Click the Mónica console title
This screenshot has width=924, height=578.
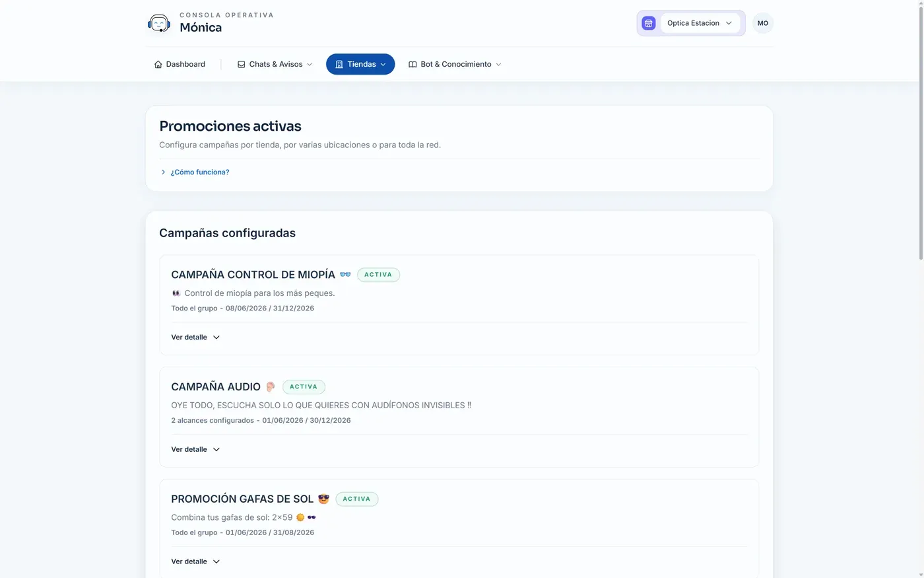(x=201, y=27)
